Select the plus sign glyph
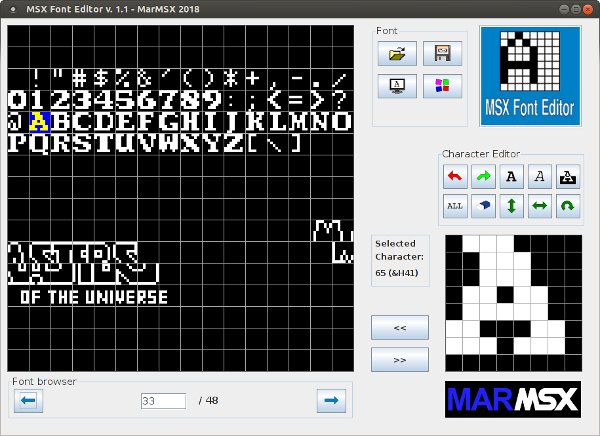The width and height of the screenshot is (600, 436). click(256, 79)
